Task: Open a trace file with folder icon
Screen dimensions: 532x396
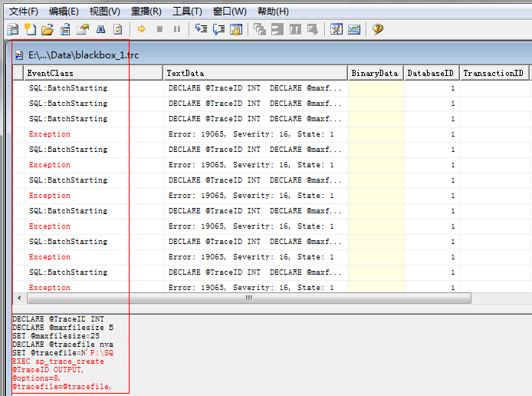Action: pyautogui.click(x=48, y=30)
